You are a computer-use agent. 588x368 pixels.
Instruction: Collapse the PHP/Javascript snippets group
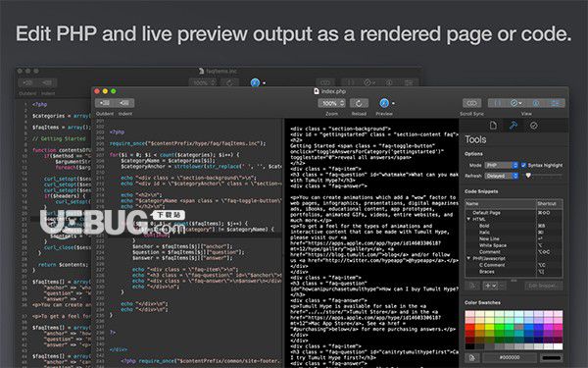click(468, 258)
